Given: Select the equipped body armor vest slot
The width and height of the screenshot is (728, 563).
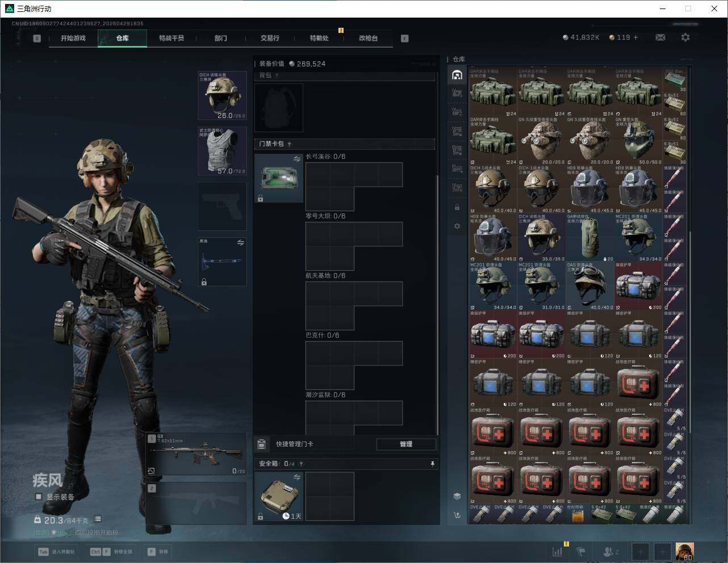Looking at the screenshot, I should point(222,151).
